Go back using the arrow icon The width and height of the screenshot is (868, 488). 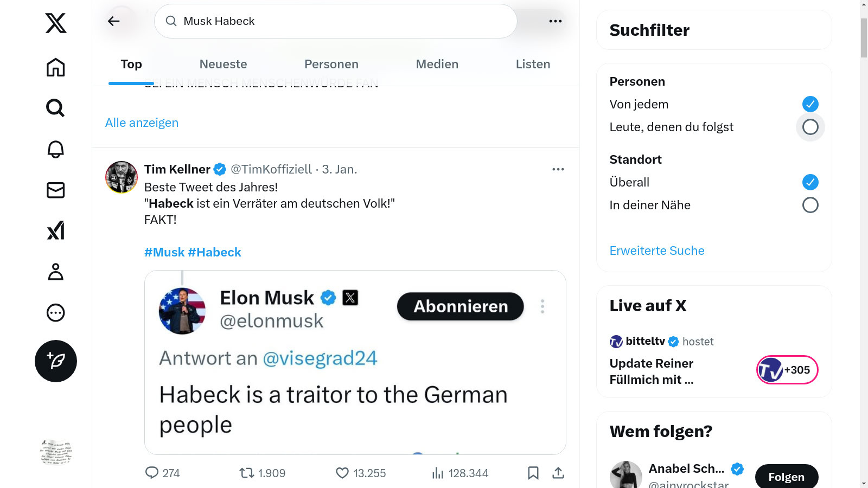click(113, 21)
